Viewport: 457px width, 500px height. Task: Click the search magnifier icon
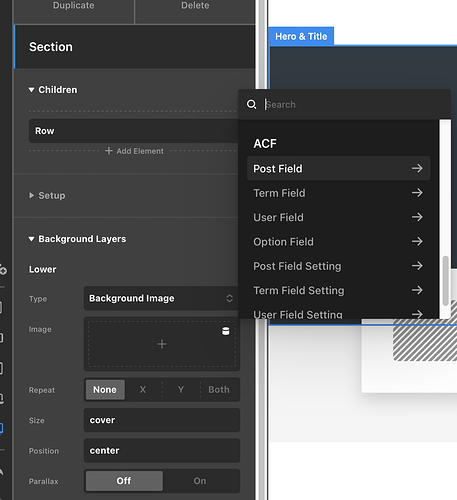coord(252,104)
